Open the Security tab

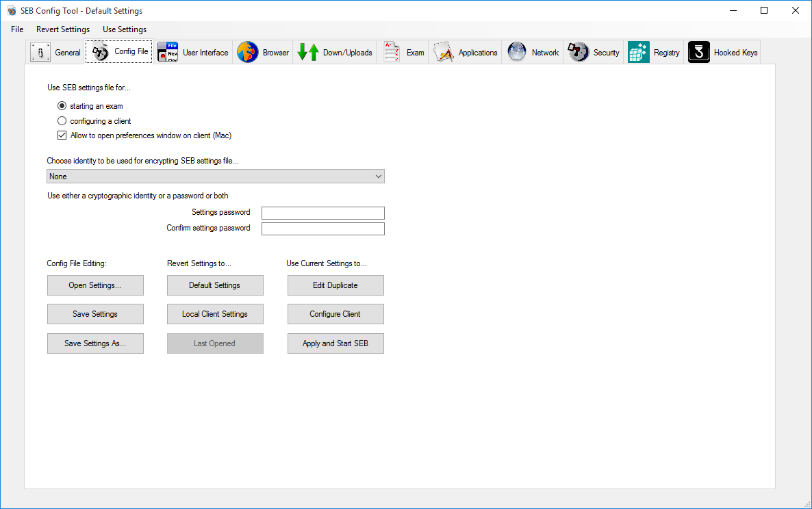pos(594,52)
